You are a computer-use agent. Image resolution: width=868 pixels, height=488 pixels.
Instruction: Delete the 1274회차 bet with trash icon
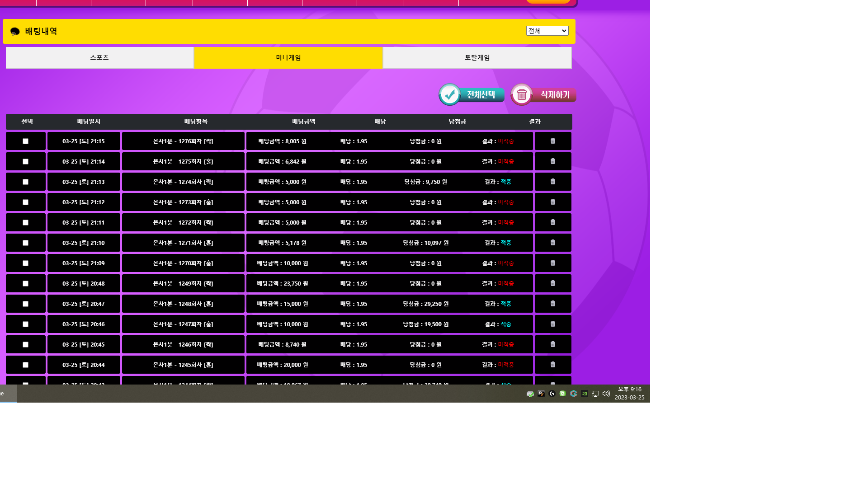coord(552,182)
